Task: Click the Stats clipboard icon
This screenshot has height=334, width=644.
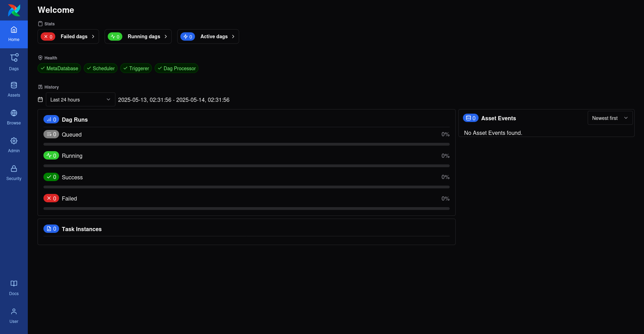Action: pos(40,24)
